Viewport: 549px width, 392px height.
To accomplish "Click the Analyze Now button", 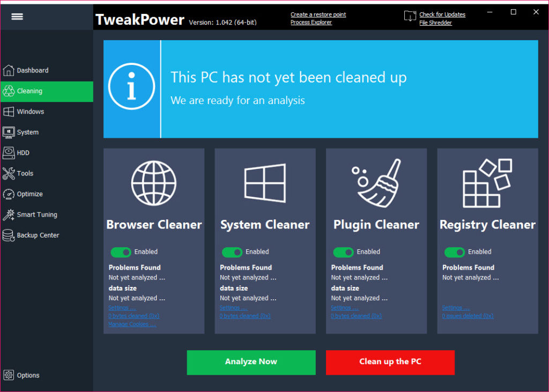I will (x=251, y=362).
